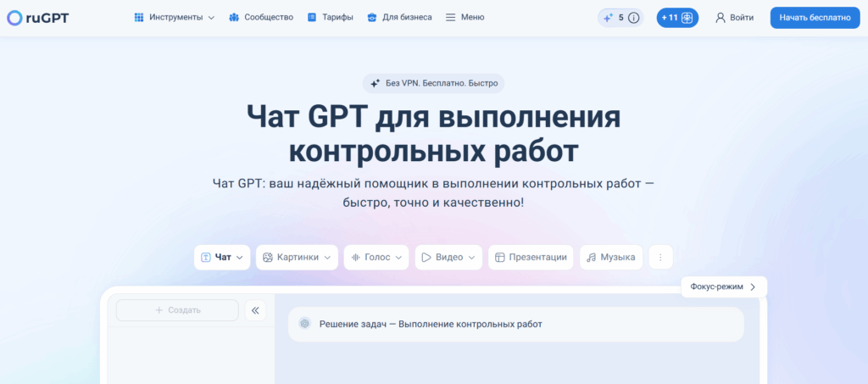This screenshot has width=868, height=384.
Task: Select the Чат tab
Action: [x=222, y=258]
